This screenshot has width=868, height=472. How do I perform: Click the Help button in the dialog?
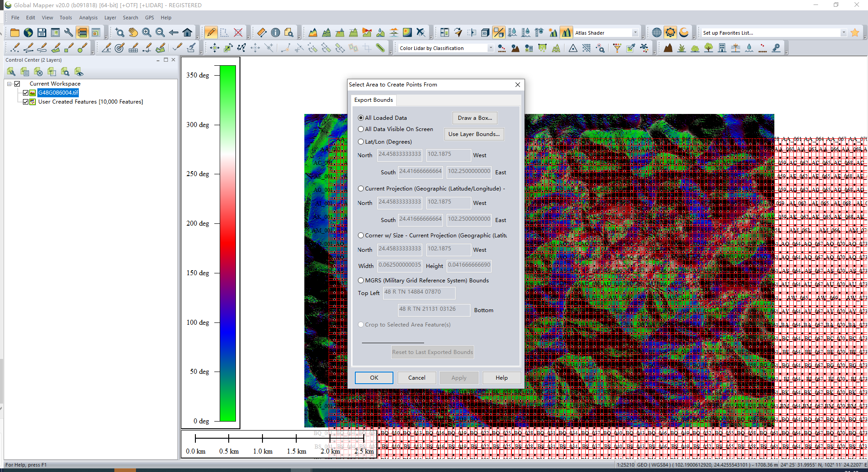click(x=502, y=378)
